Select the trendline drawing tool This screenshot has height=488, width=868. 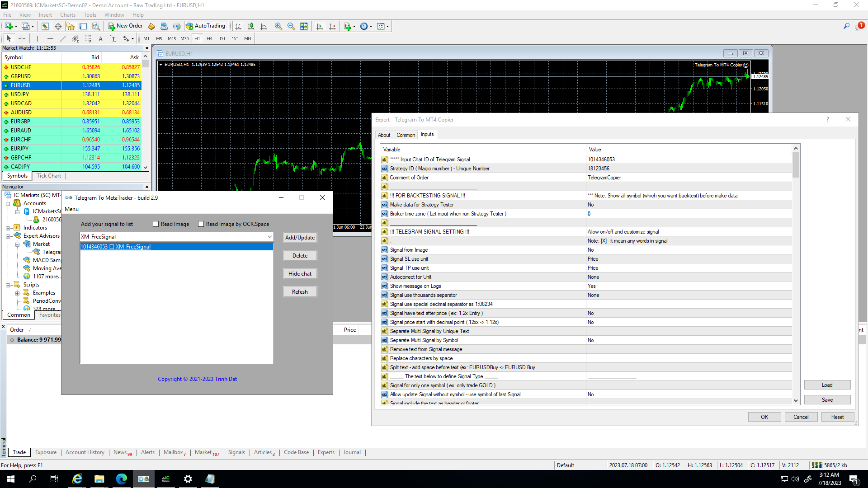[63, 38]
